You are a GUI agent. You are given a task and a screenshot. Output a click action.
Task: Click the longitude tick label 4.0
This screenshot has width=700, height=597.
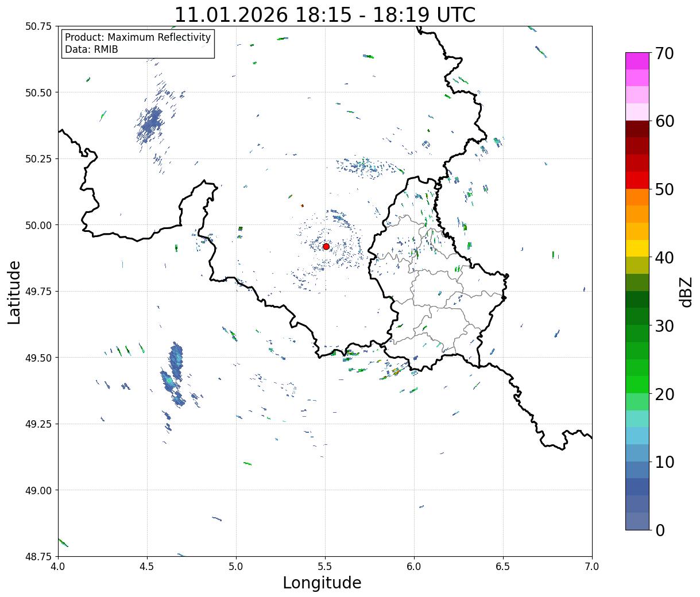click(x=58, y=566)
